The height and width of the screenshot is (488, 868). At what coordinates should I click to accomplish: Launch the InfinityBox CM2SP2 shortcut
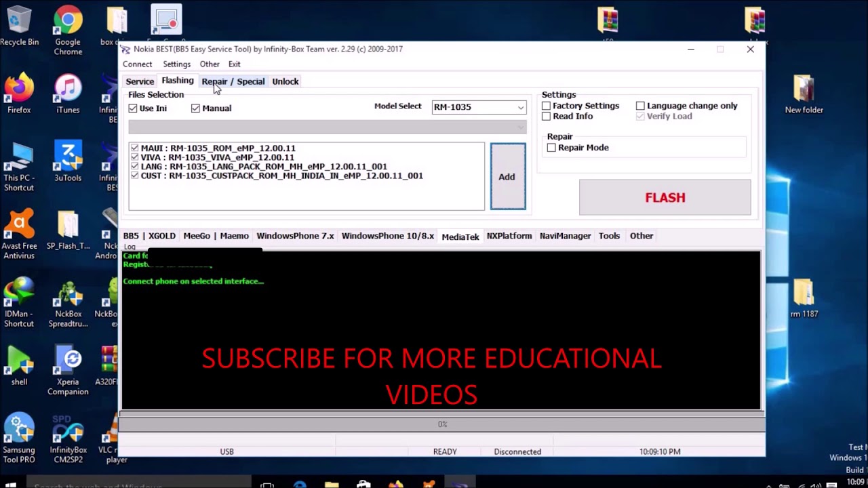[68, 438]
